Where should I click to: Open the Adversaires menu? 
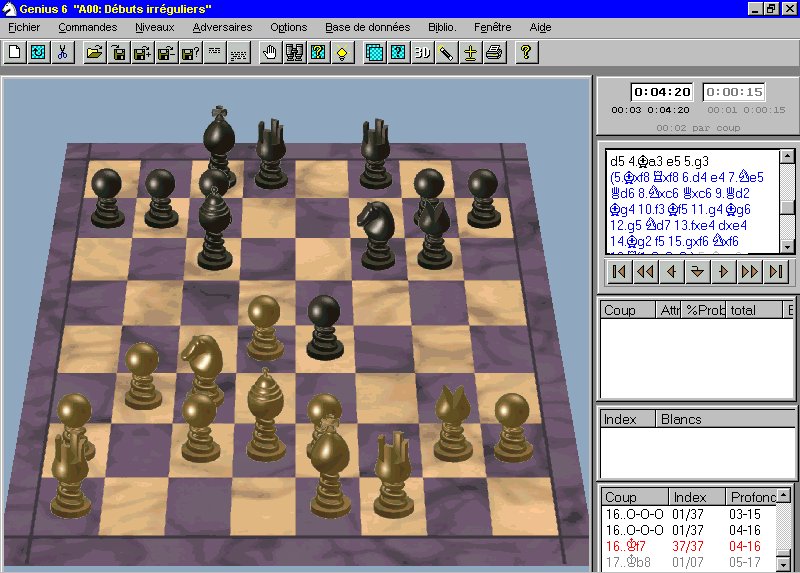[222, 27]
